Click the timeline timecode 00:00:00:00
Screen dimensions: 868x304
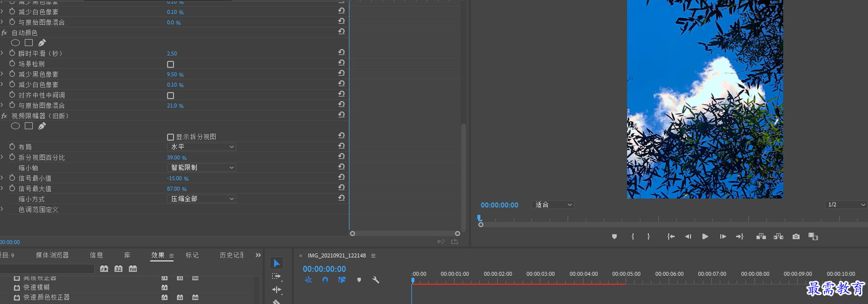coord(324,269)
